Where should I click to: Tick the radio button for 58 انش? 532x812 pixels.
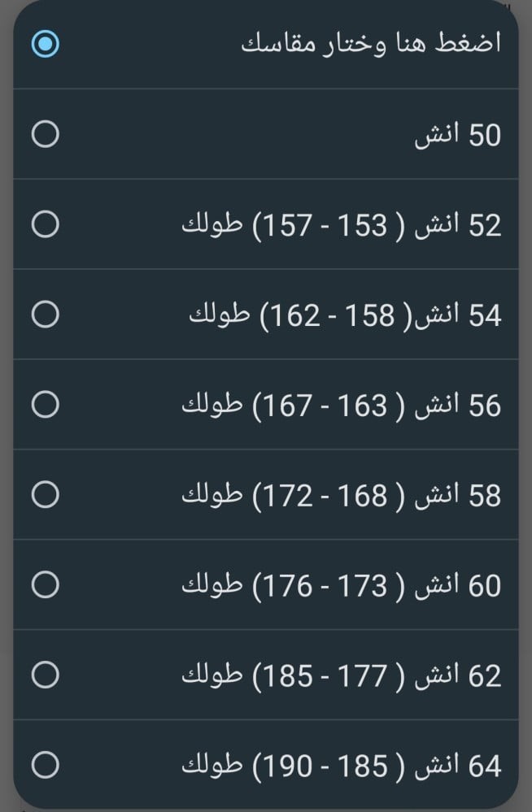(45, 494)
